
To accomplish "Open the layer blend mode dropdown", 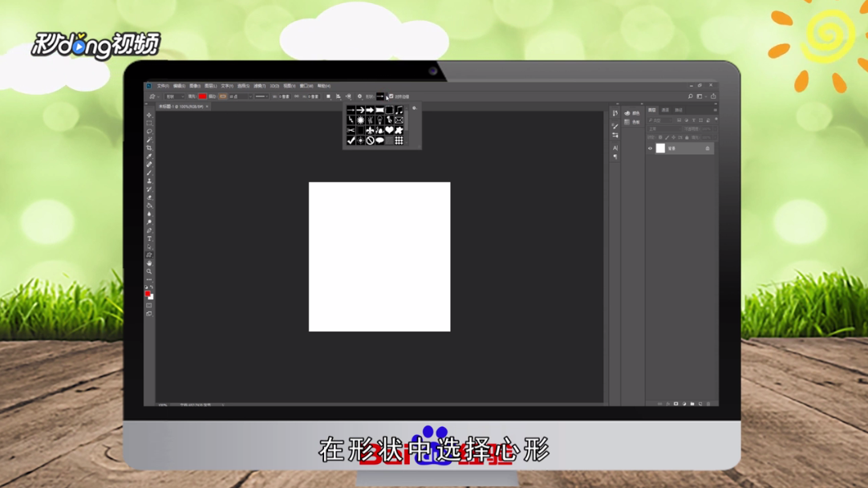I will point(664,129).
